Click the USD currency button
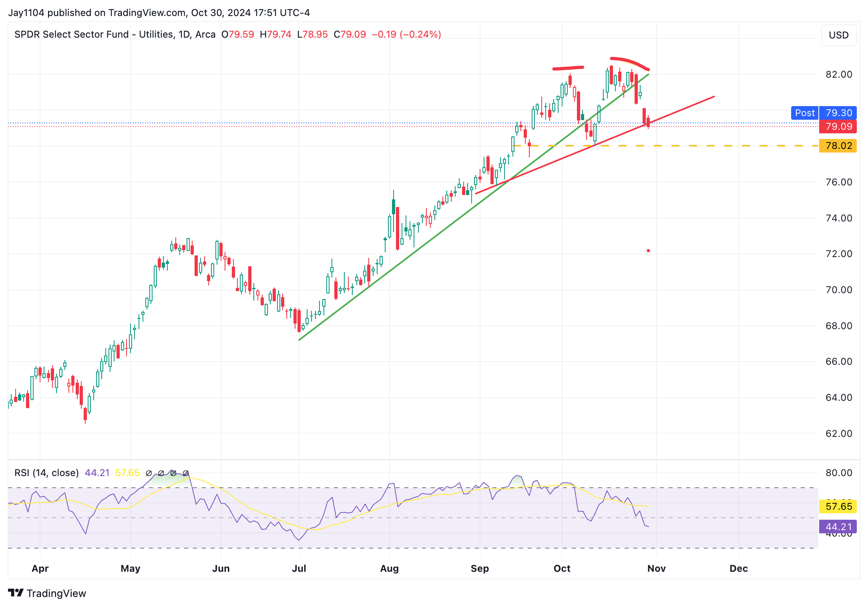The height and width of the screenshot is (607, 868). (838, 35)
